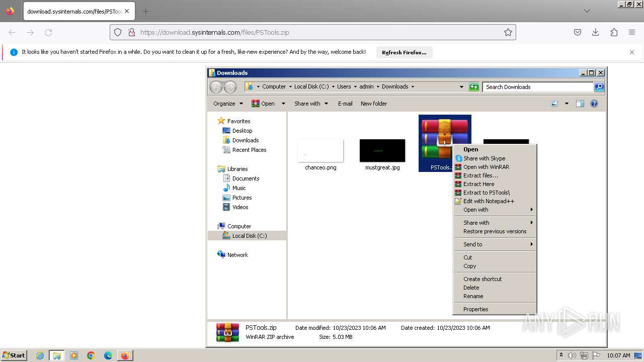Choose Extract Here in context menu
The height and width of the screenshot is (362, 644).
point(495,184)
